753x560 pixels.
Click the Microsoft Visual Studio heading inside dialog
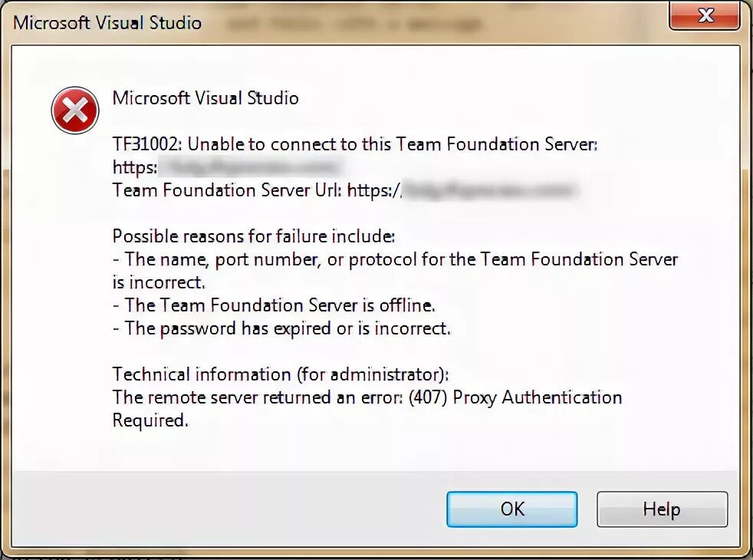coord(206,98)
